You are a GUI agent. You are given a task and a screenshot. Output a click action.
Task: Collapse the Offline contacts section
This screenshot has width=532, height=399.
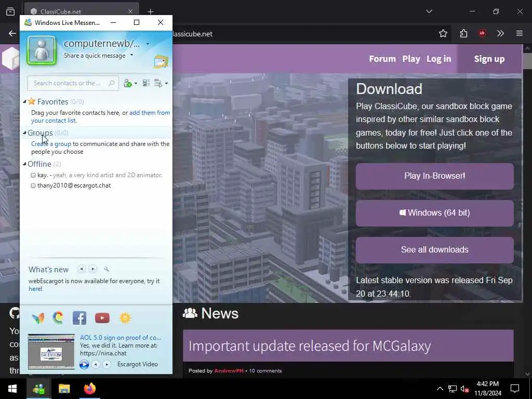point(24,164)
